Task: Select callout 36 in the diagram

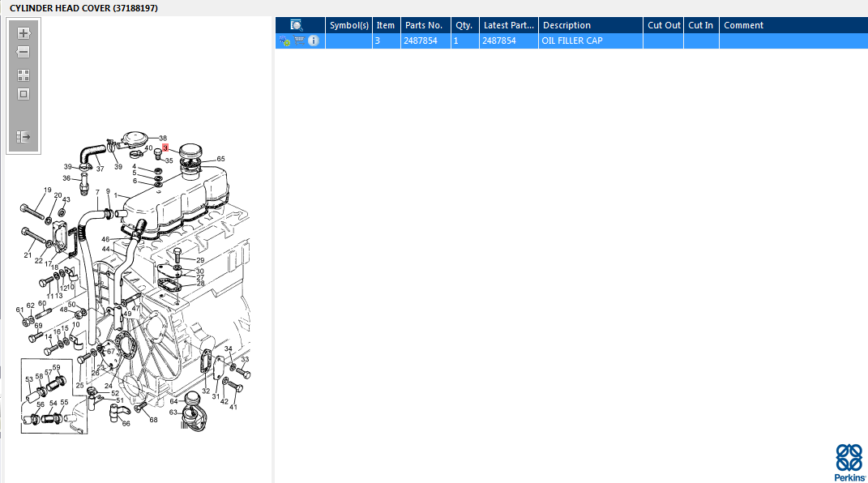Action: tap(66, 178)
